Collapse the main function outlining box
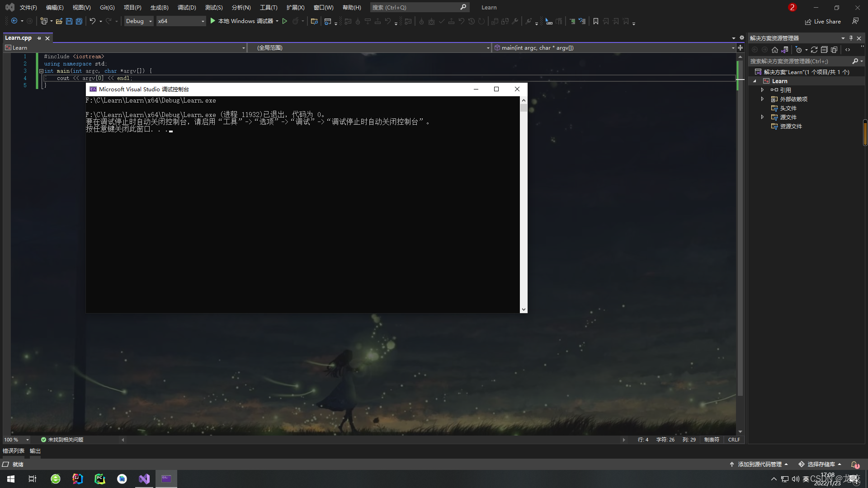This screenshot has height=488, width=868. click(x=41, y=71)
